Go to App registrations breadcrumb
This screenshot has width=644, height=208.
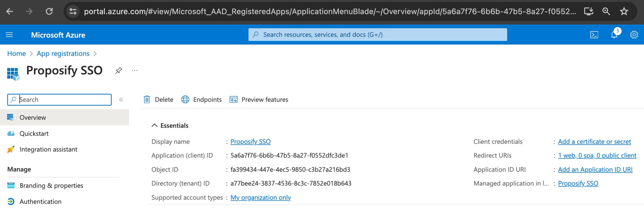63,54
